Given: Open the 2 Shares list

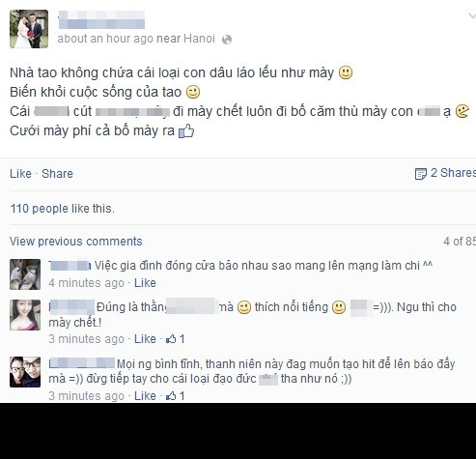Looking at the screenshot, I should click(453, 173).
